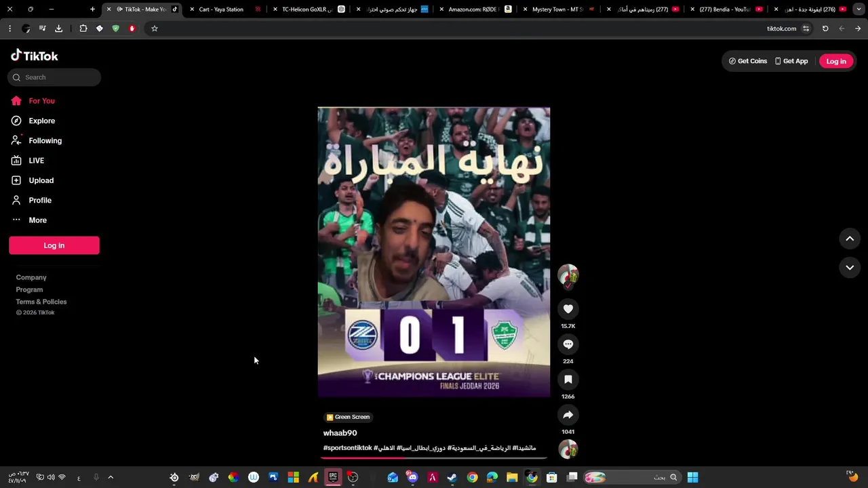This screenshot has height=488, width=868.
Task: Open the Windows Start button
Action: click(x=692, y=477)
